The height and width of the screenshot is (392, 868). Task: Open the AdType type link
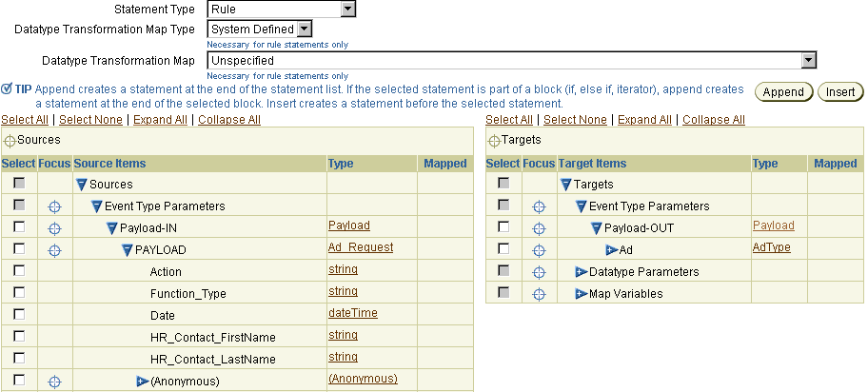(772, 247)
